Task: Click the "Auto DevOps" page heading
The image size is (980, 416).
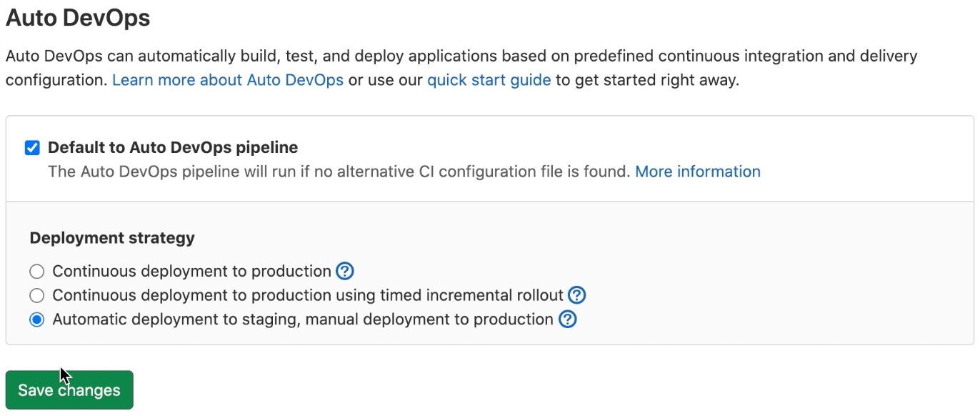Action: pos(77,17)
